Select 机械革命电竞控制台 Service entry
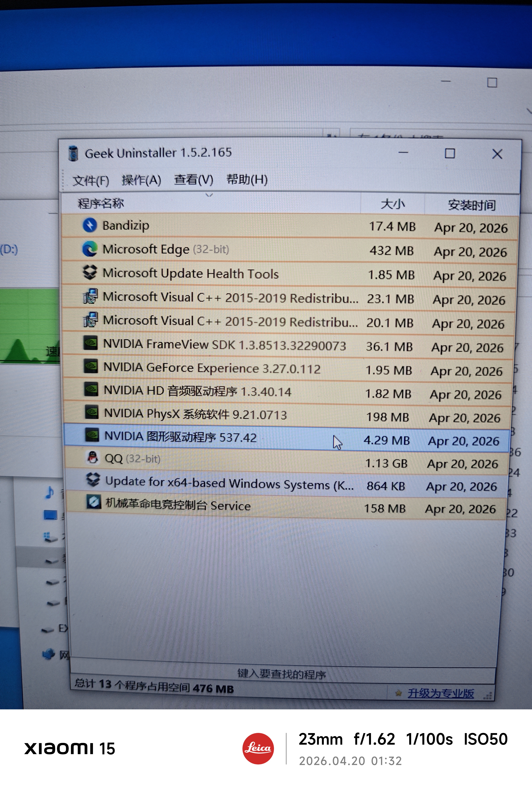Image resolution: width=532 pixels, height=788 pixels. (x=178, y=505)
